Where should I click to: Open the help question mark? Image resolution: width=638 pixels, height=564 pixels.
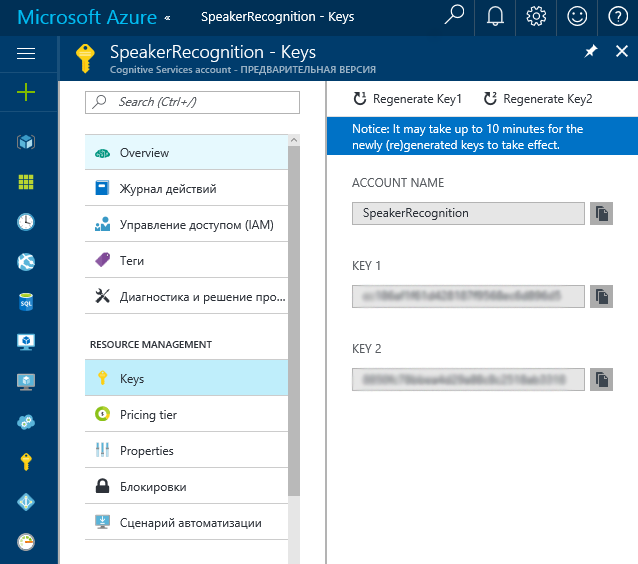618,17
